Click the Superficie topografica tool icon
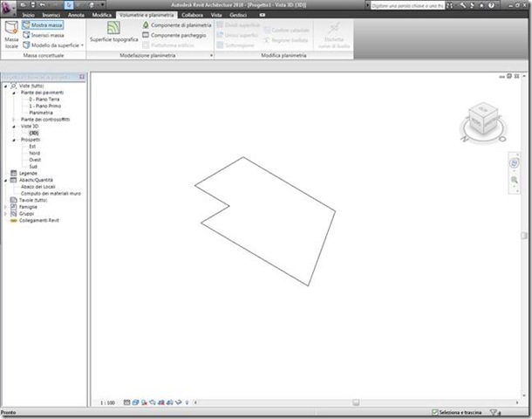Image resolution: width=532 pixels, height=419 pixels. pyautogui.click(x=113, y=28)
